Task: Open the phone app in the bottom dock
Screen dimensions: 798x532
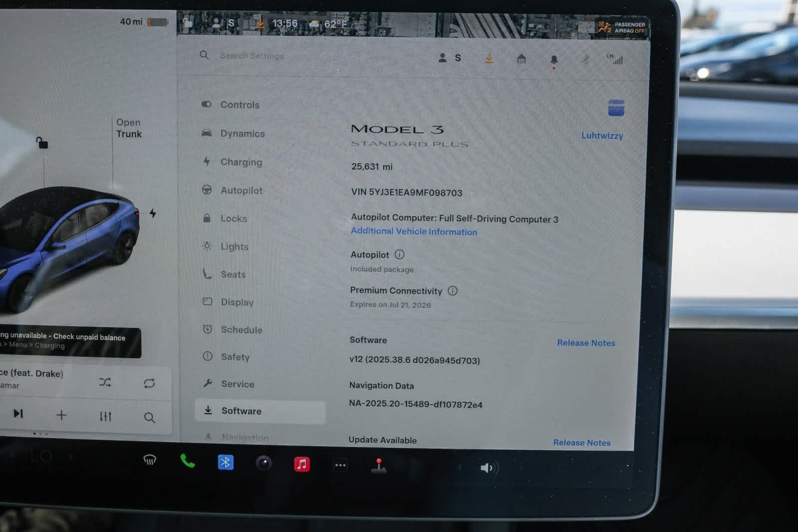Action: point(188,464)
